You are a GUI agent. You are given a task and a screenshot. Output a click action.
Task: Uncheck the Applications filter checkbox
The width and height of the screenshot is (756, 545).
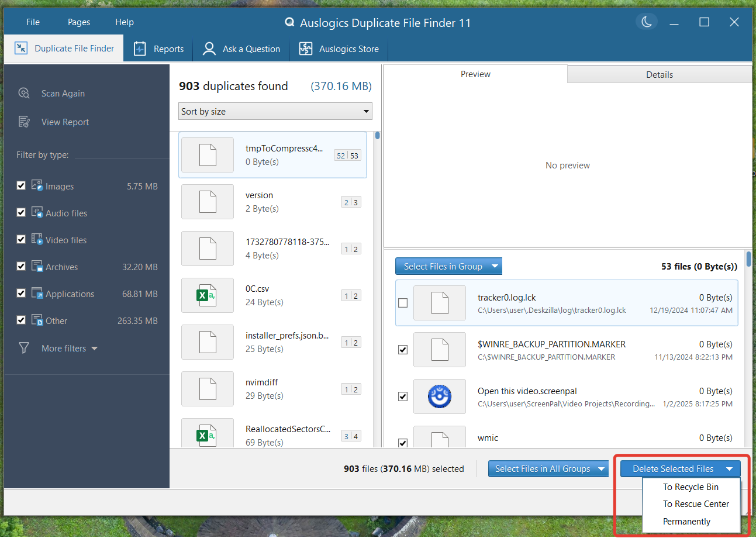pyautogui.click(x=21, y=293)
